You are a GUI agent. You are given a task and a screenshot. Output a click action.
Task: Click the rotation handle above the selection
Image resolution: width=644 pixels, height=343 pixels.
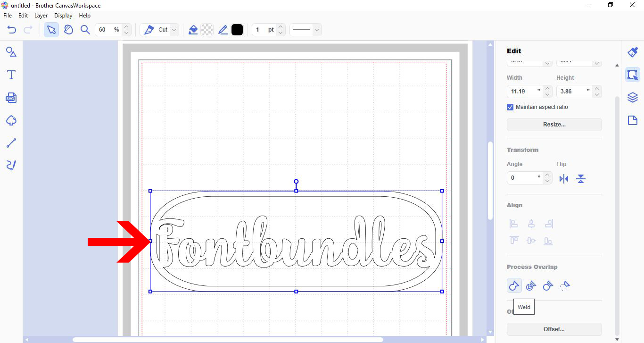296,181
